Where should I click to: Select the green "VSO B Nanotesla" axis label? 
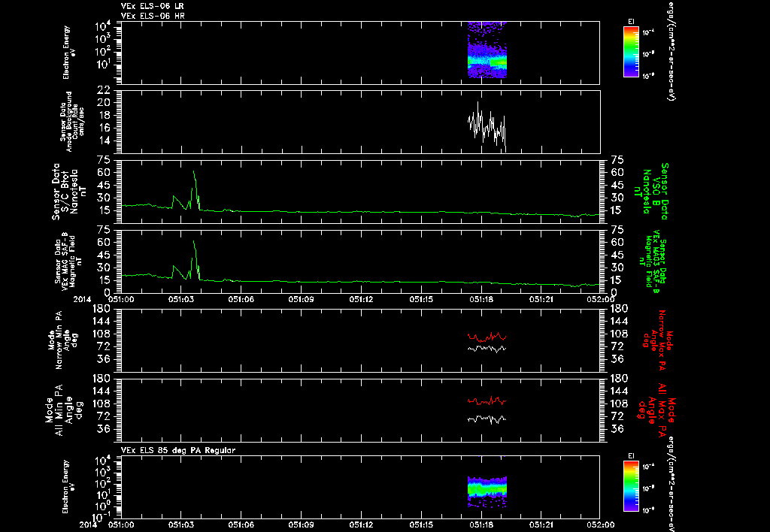coord(651,192)
